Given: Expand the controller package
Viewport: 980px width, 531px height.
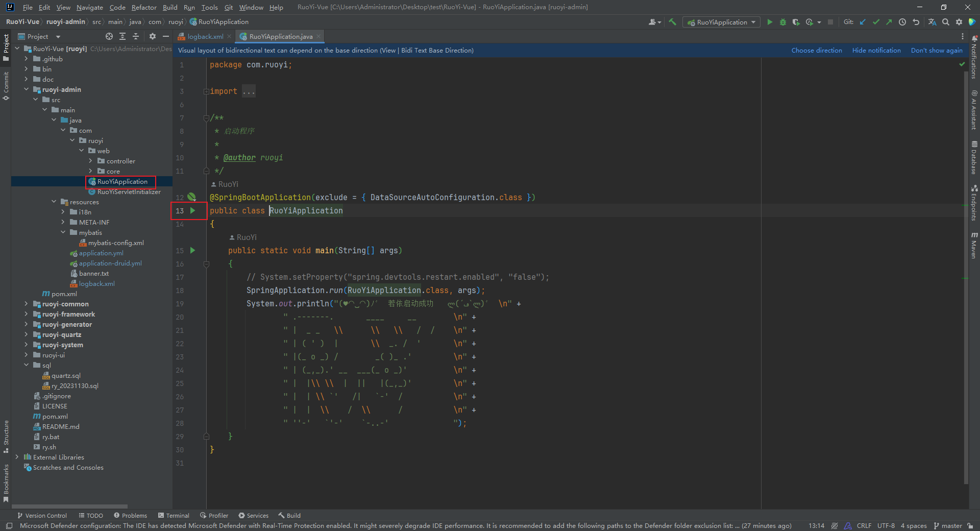Looking at the screenshot, I should click(x=90, y=161).
